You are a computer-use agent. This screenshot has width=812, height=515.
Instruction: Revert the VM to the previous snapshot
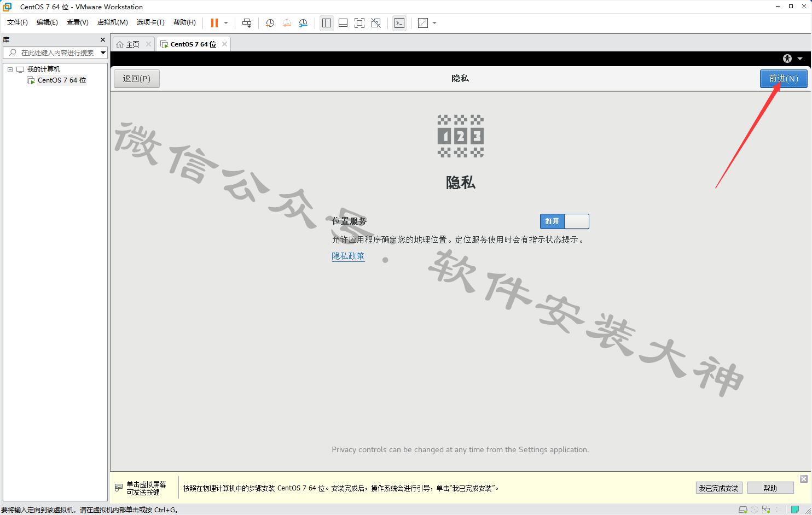point(287,23)
